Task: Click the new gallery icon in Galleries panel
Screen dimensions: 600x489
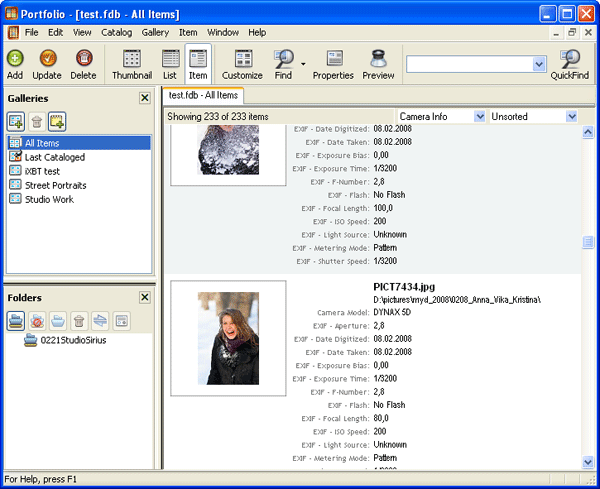Action: click(x=16, y=122)
